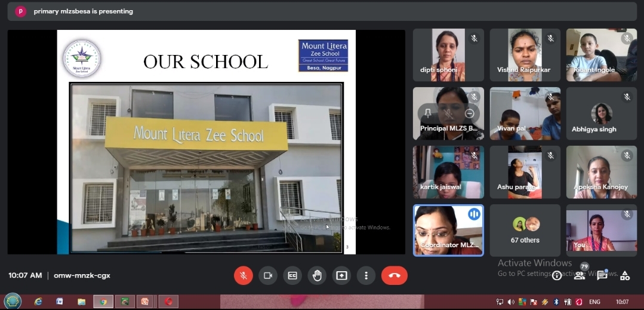Select Vishnu Raipurkar's video tile
The height and width of the screenshot is (310, 644).
pos(525,55)
